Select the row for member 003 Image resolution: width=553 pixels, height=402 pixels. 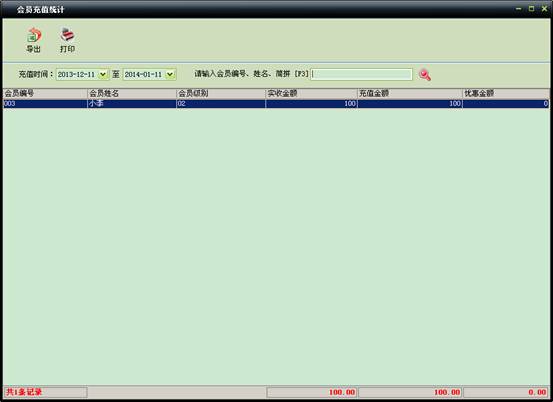[x=276, y=104]
